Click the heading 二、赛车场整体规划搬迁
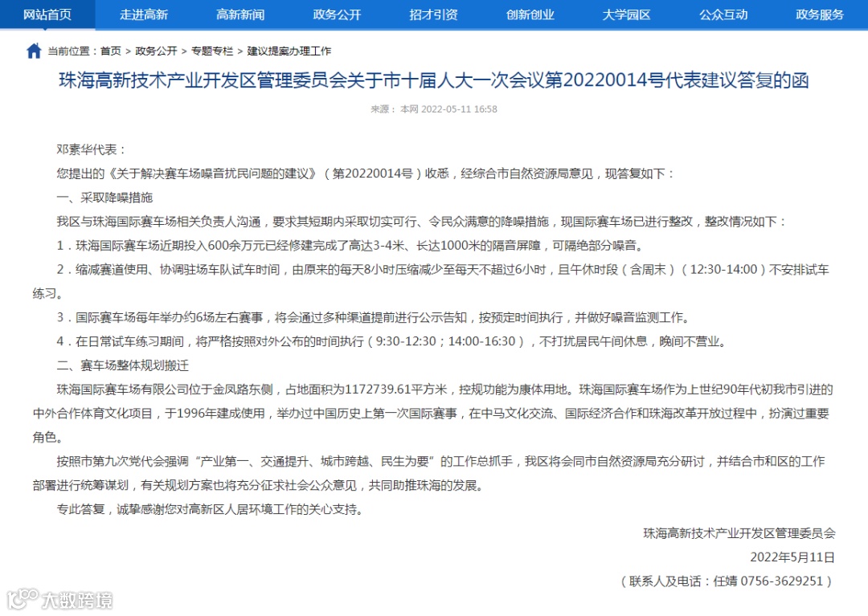The height and width of the screenshot is (616, 868). click(122, 365)
